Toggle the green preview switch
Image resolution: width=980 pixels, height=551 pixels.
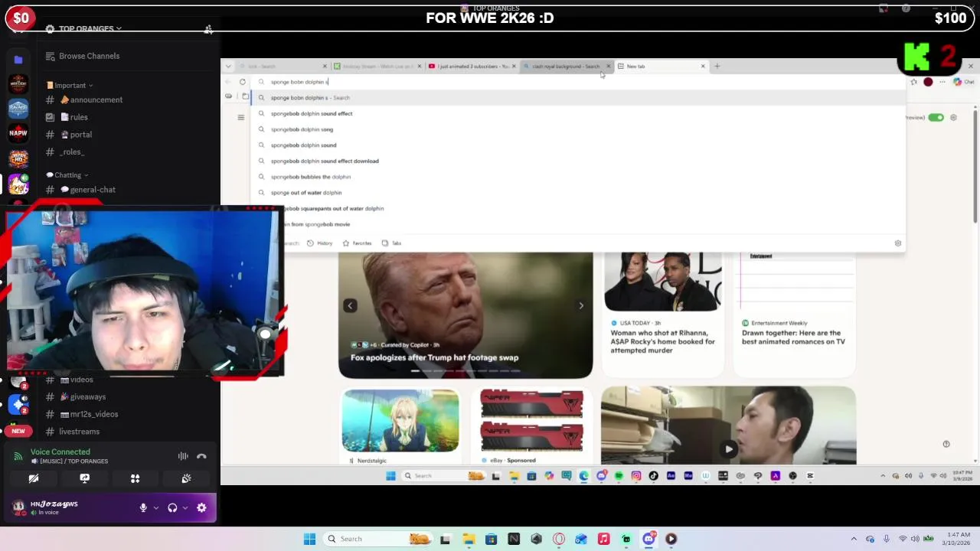[936, 118]
